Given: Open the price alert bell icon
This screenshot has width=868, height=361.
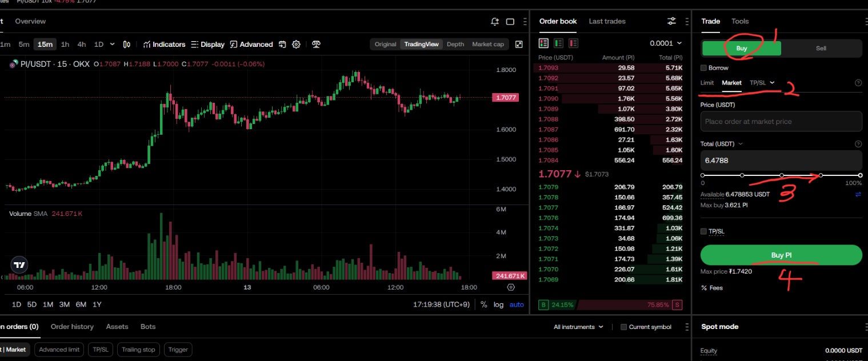Looking at the screenshot, I should [495, 22].
